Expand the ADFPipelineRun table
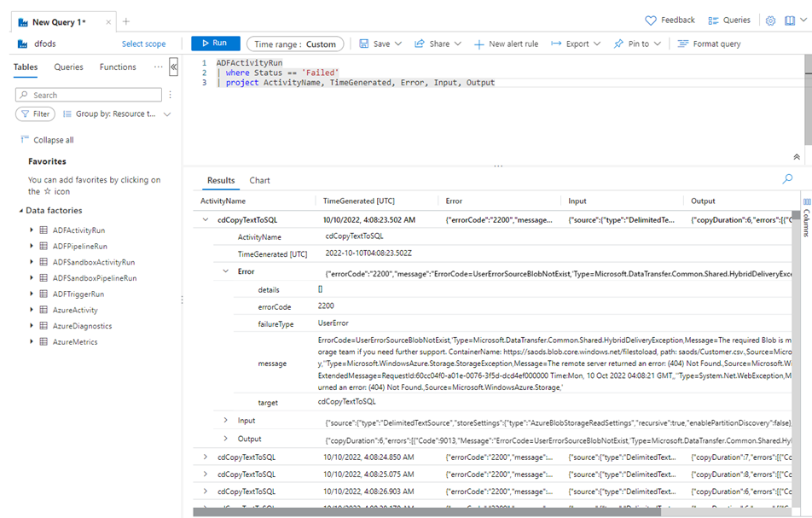Image resolution: width=812 pixels, height=518 pixels. [x=32, y=246]
